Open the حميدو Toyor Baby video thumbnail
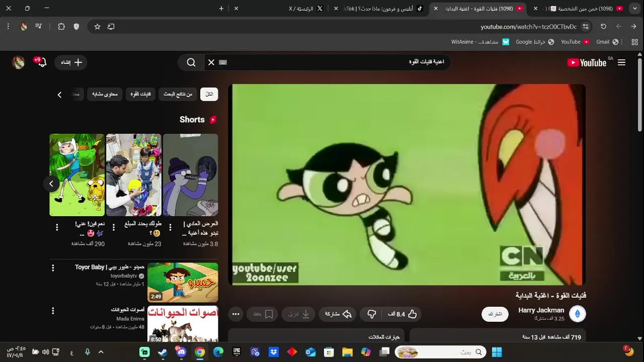 [183, 282]
